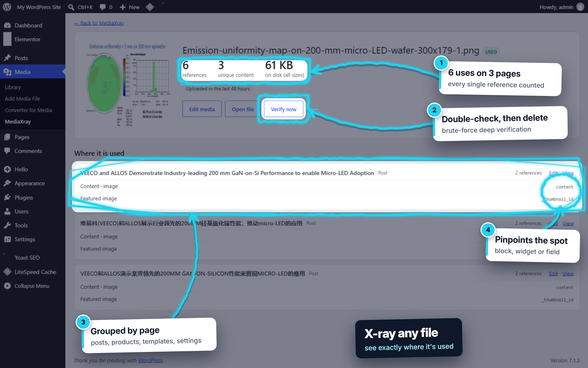This screenshot has width=588, height=368.
Task: Click the Edit media button
Action: 202,109
